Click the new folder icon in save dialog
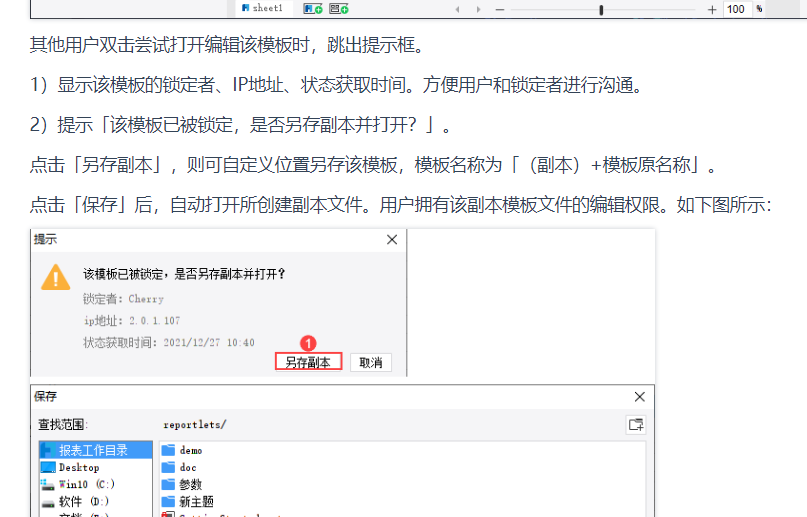The image size is (807, 517). click(636, 425)
